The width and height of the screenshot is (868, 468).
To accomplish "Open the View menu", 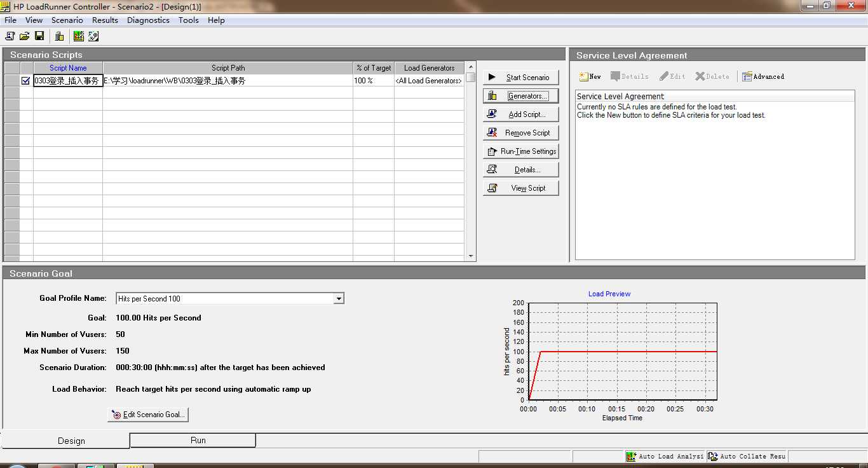I will click(34, 20).
